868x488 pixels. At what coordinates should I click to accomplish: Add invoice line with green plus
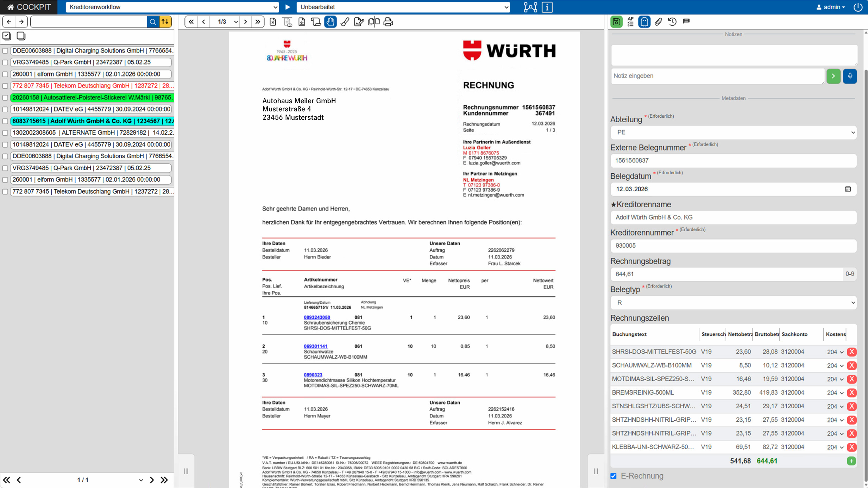click(851, 461)
